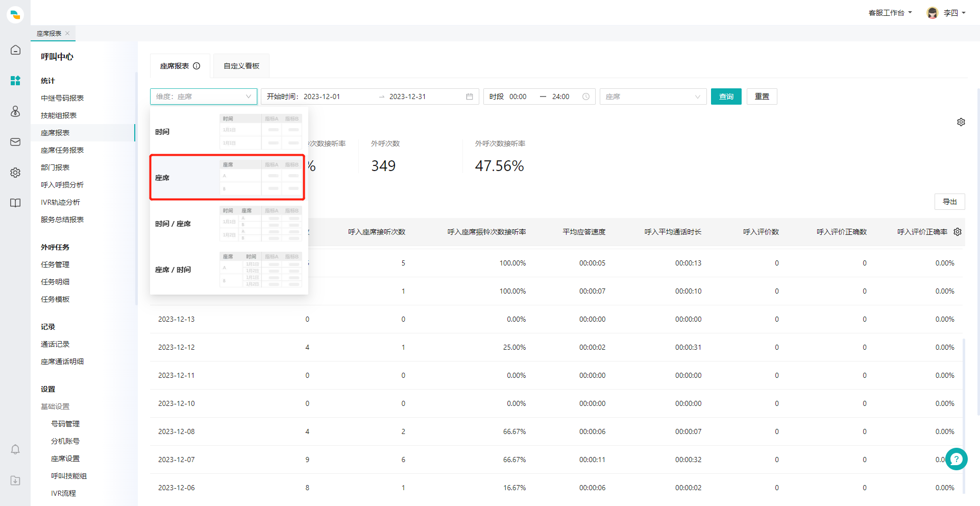Open the mail envelope icon in sidebar
Screen dimensions: 980x506
click(x=15, y=142)
